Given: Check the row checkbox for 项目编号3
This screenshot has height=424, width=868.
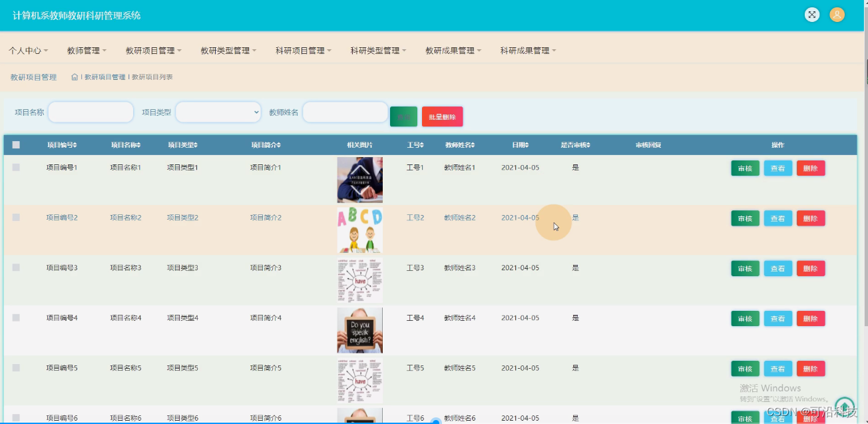Looking at the screenshot, I should click(16, 267).
